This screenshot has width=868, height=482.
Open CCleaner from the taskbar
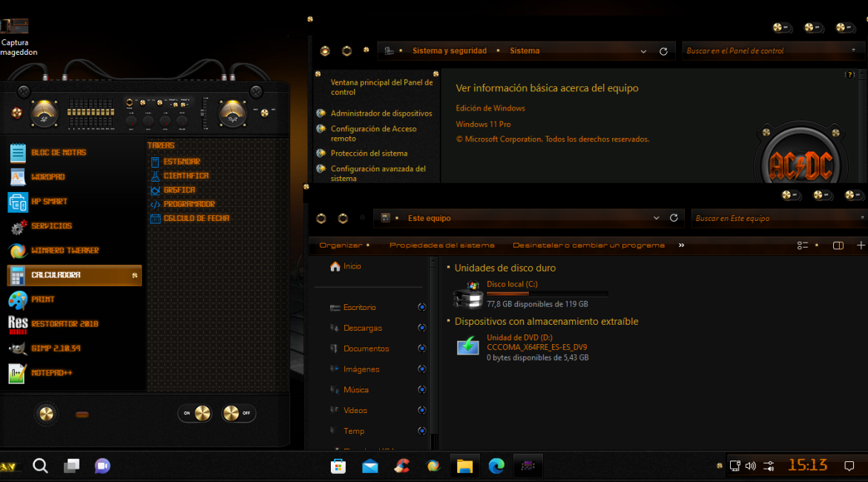401,466
